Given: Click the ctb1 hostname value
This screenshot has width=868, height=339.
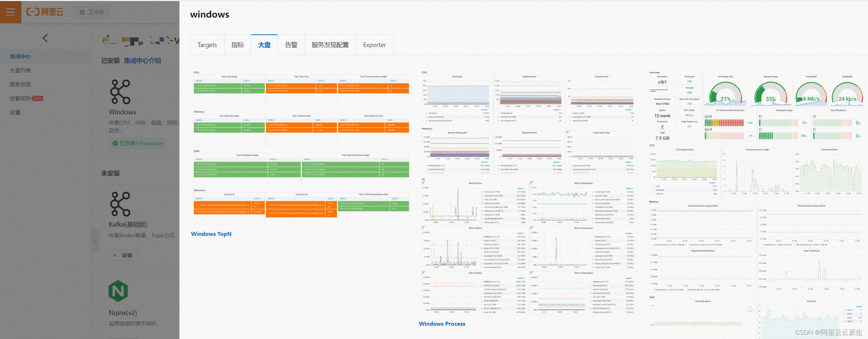Looking at the screenshot, I should pos(662,82).
